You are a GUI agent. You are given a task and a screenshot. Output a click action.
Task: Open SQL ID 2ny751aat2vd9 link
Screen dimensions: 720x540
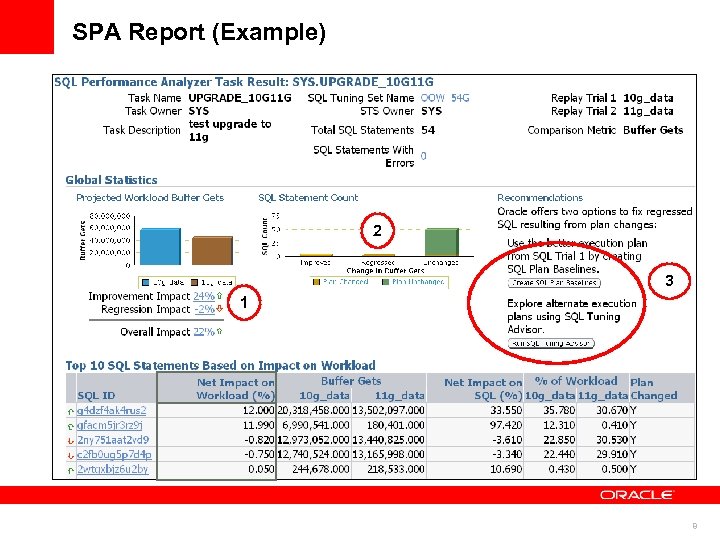[x=113, y=440]
